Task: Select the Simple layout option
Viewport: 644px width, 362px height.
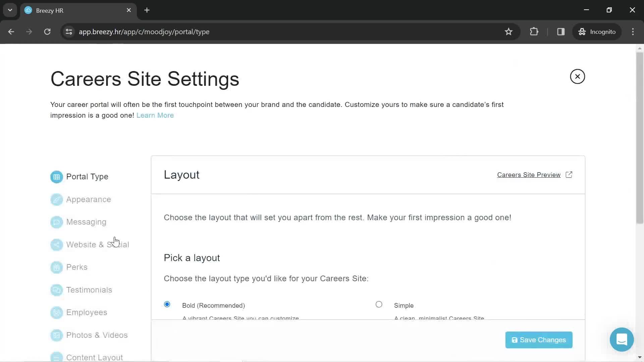Action: click(379, 304)
